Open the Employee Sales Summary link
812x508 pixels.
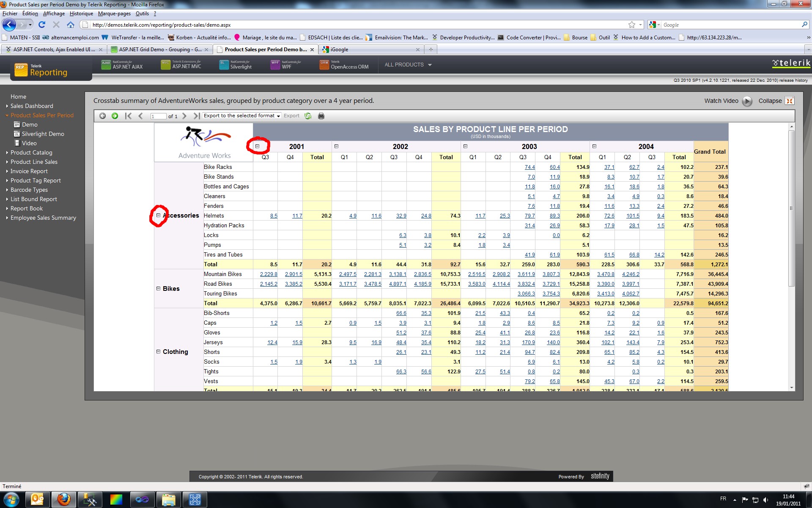pos(43,218)
